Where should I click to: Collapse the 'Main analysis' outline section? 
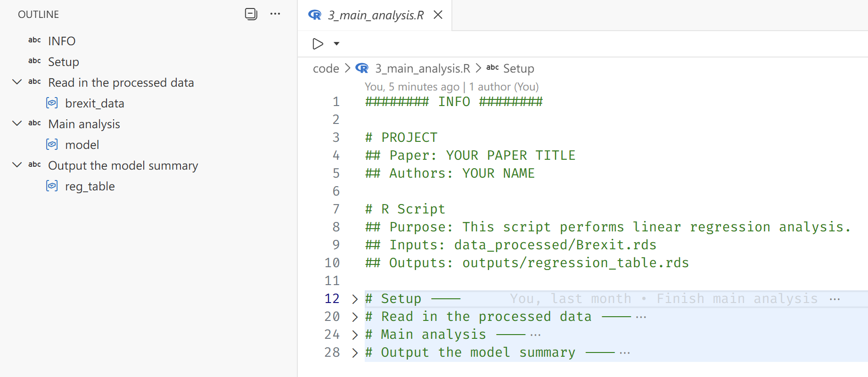[x=17, y=124]
